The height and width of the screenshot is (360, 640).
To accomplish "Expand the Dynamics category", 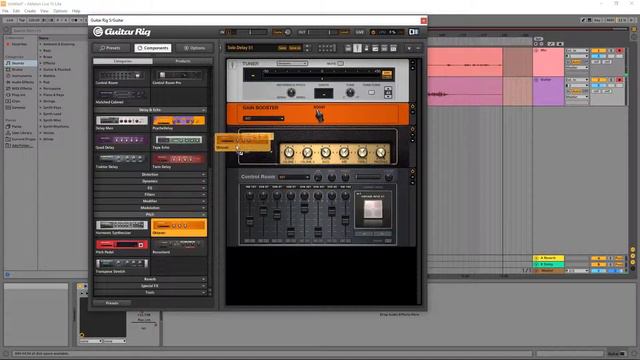I will click(150, 181).
